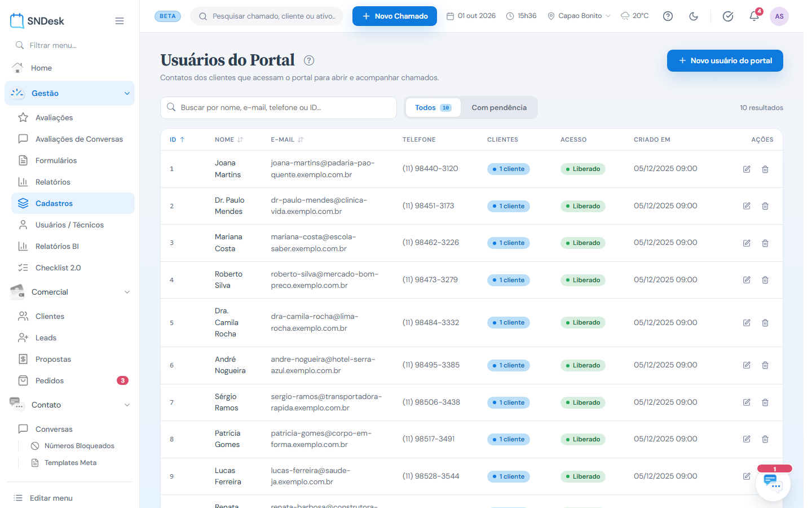This screenshot has width=812, height=508.
Task: Focus the Buscar por nome search field
Action: pos(279,108)
